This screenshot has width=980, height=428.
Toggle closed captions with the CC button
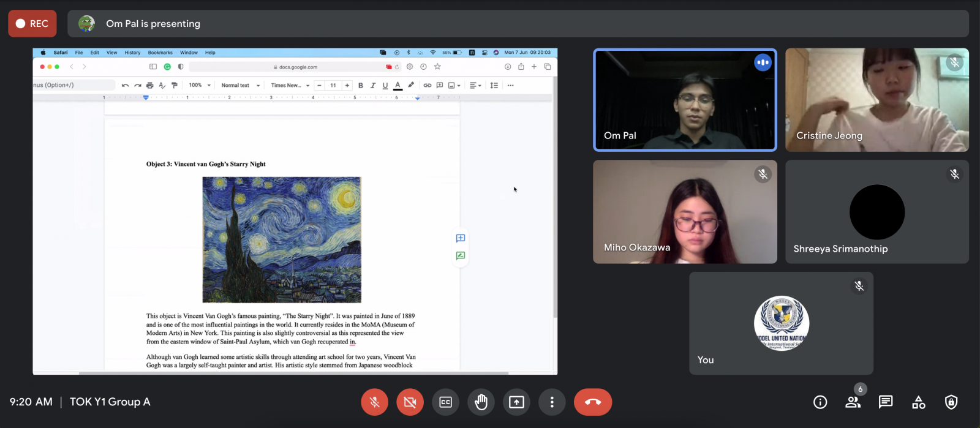[x=445, y=402]
